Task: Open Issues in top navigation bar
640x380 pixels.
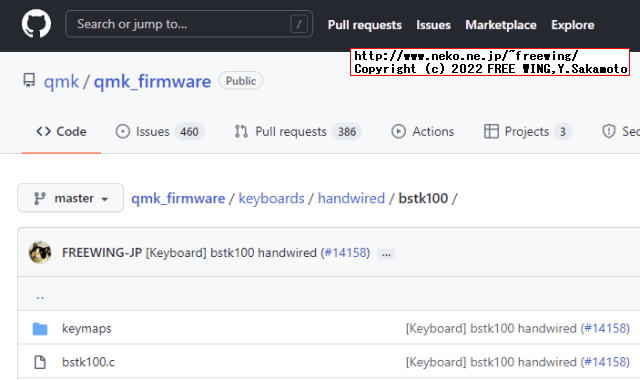Action: [x=433, y=25]
